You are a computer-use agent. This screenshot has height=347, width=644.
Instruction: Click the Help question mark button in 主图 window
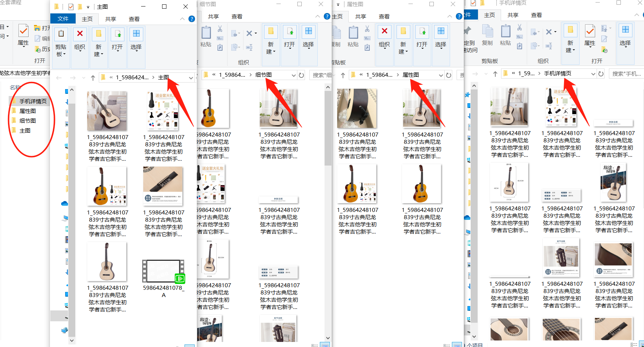pos(192,19)
